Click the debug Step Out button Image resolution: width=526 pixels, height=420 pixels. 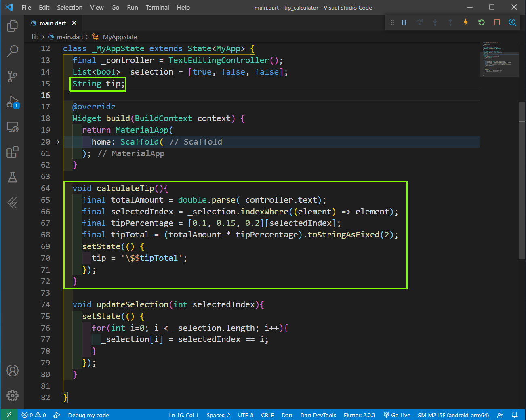(x=450, y=23)
